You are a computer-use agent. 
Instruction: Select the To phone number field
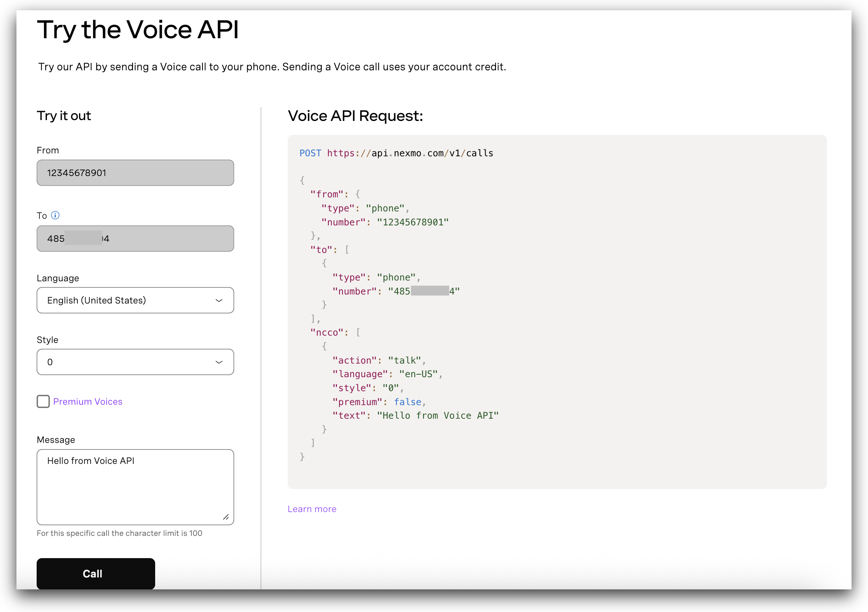pos(135,239)
